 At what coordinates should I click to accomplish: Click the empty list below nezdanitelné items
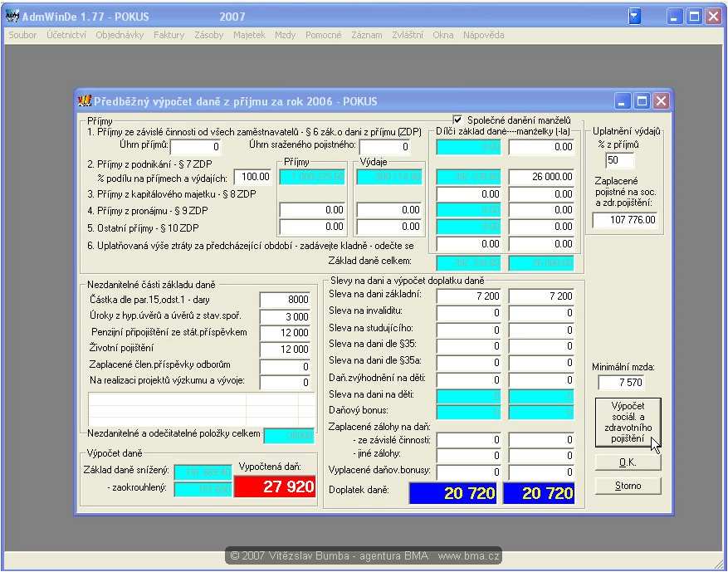click(x=202, y=410)
